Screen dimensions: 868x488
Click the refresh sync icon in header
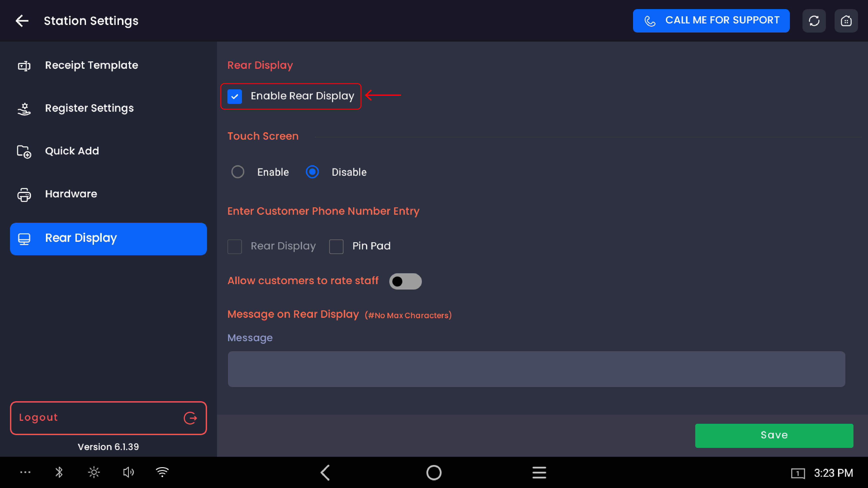coord(814,21)
